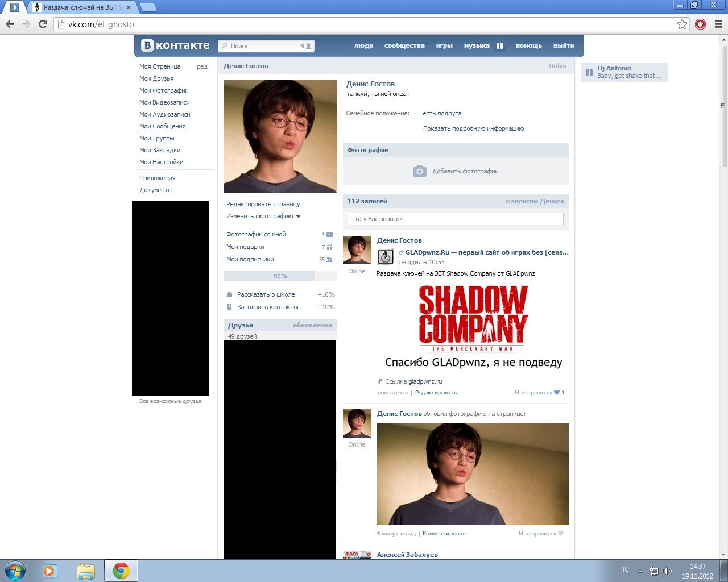Open сообщества in the top menu
The image size is (728, 582).
(404, 45)
